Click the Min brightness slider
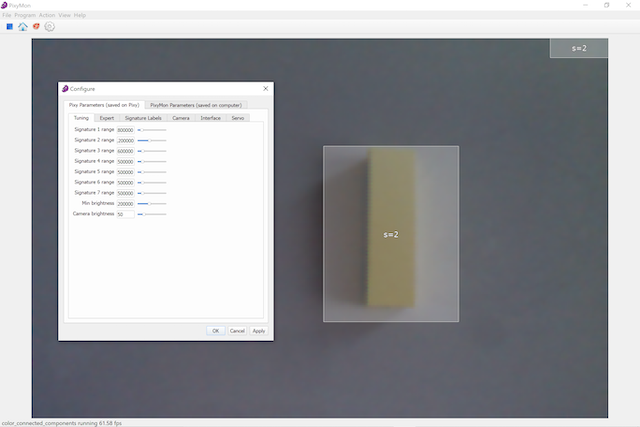The width and height of the screenshot is (640, 427). [x=151, y=204]
